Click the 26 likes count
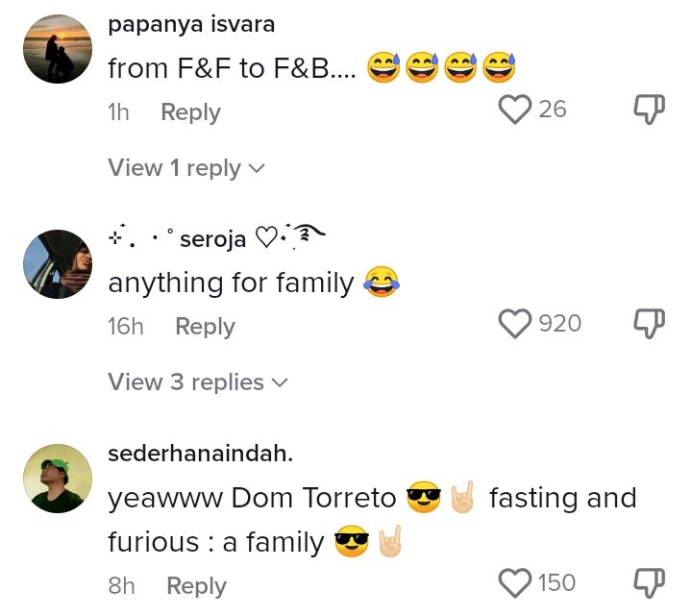This screenshot has height=616, width=692. click(x=553, y=110)
